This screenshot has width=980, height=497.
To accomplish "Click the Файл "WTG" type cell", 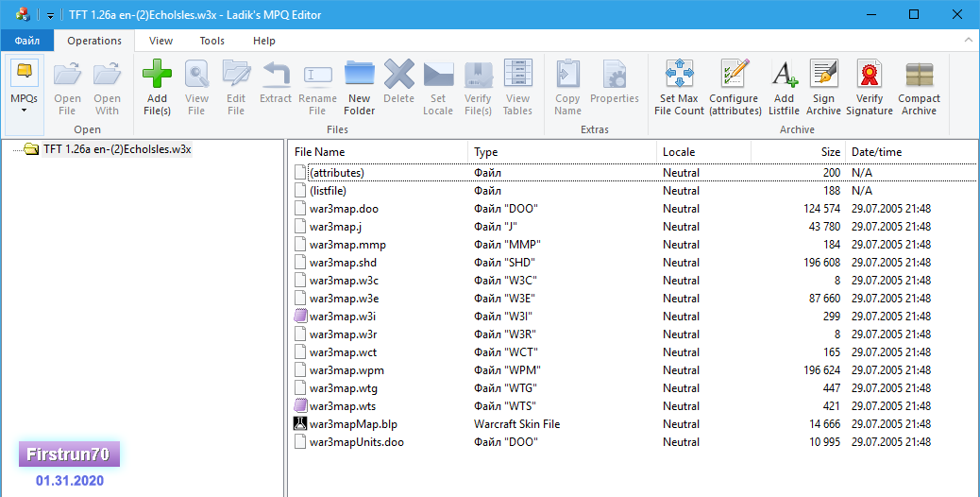I will pos(505,388).
